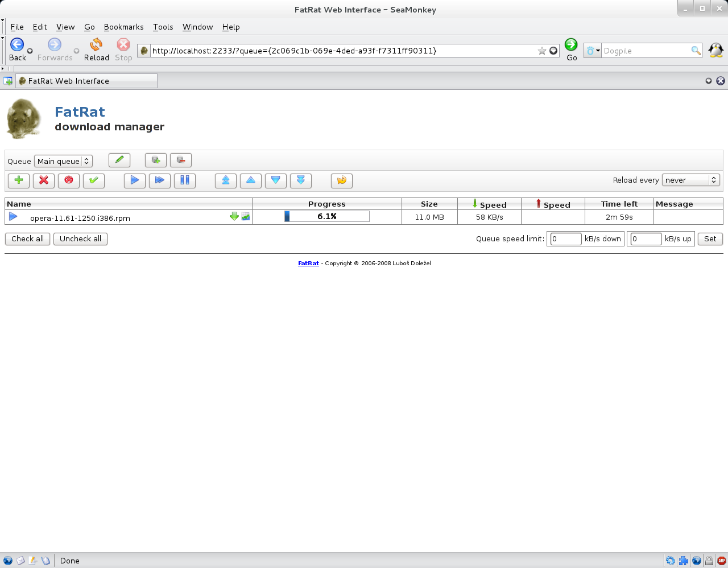
Task: Open the Address Book icon in status bar
Action: 45,561
